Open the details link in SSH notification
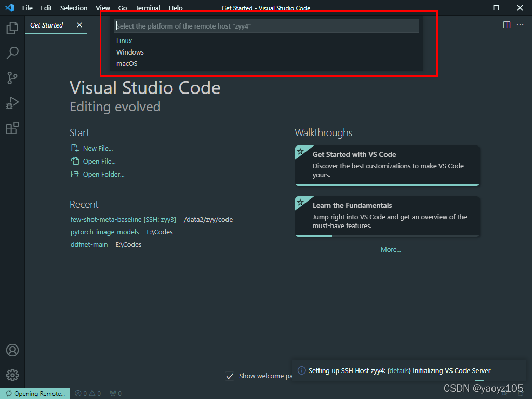The width and height of the screenshot is (532, 399). tap(399, 370)
